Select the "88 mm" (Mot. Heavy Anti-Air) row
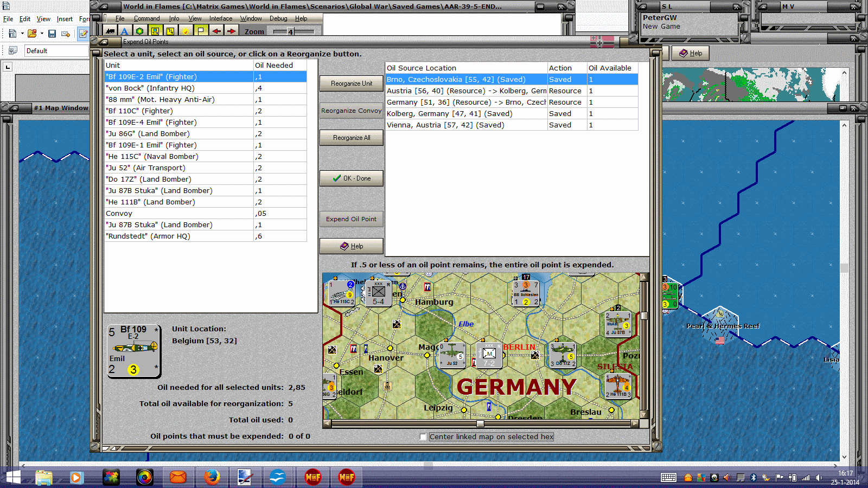 [206, 100]
